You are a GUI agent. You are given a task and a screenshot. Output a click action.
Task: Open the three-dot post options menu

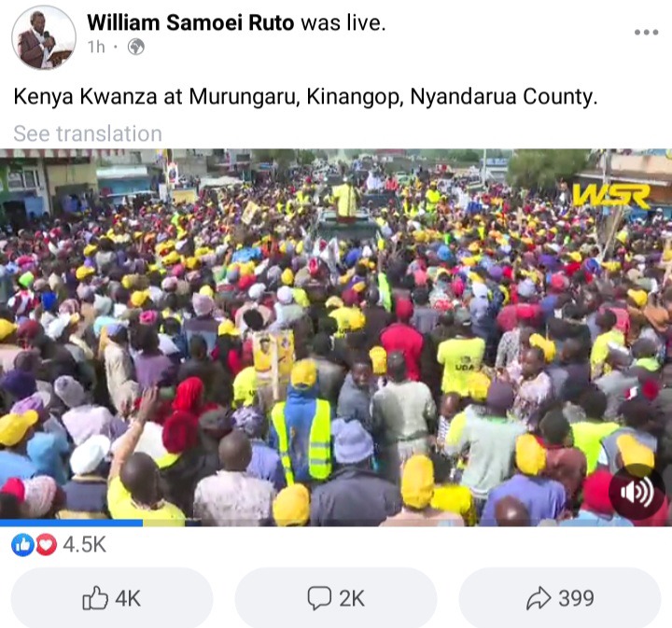tap(646, 32)
